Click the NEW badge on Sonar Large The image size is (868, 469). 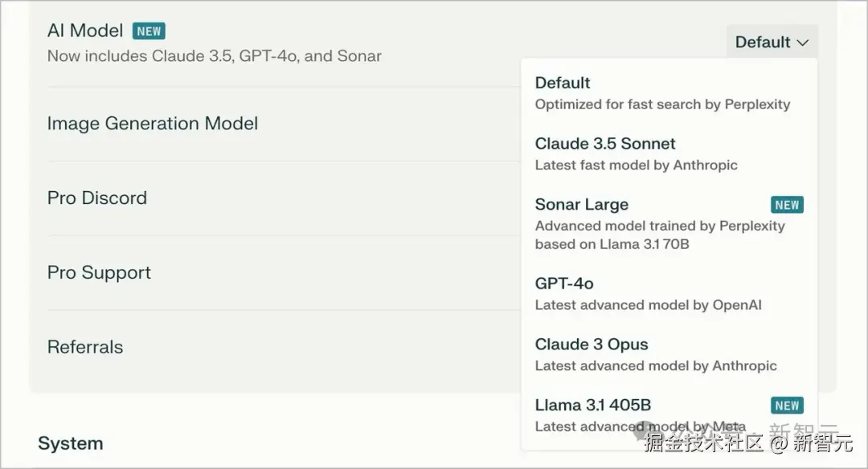(x=787, y=205)
